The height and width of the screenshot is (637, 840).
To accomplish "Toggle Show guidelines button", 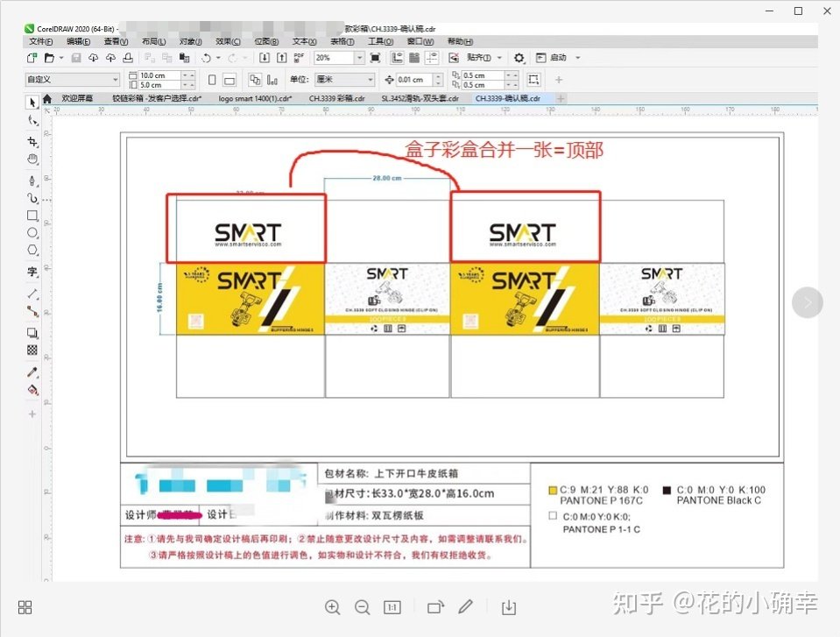I will point(432,57).
